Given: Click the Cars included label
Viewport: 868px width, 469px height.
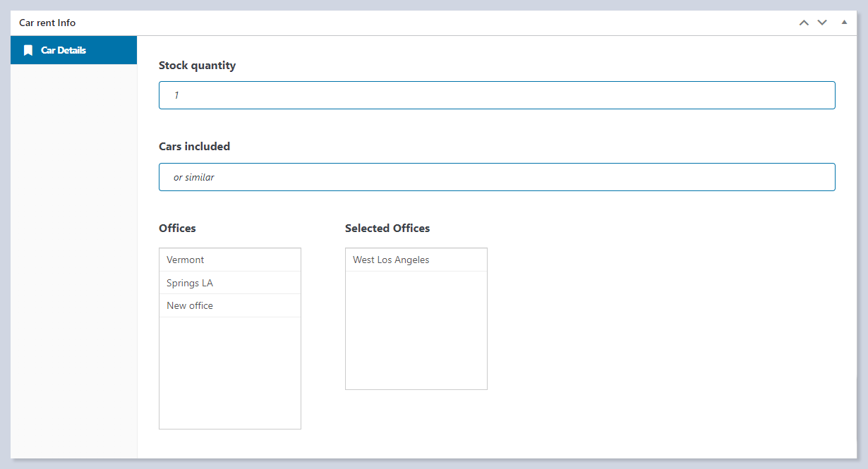Looking at the screenshot, I should (x=194, y=147).
